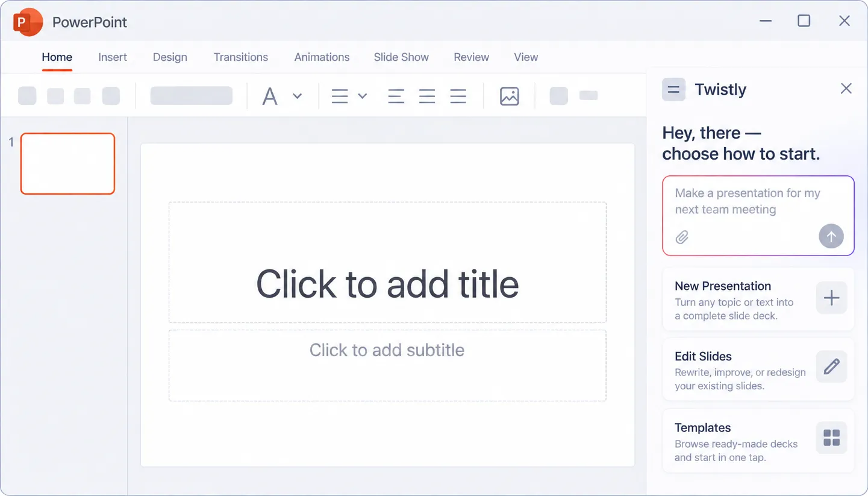Image resolution: width=868 pixels, height=496 pixels.
Task: Click the "Click to add subtitle" placeholder
Action: click(x=387, y=365)
